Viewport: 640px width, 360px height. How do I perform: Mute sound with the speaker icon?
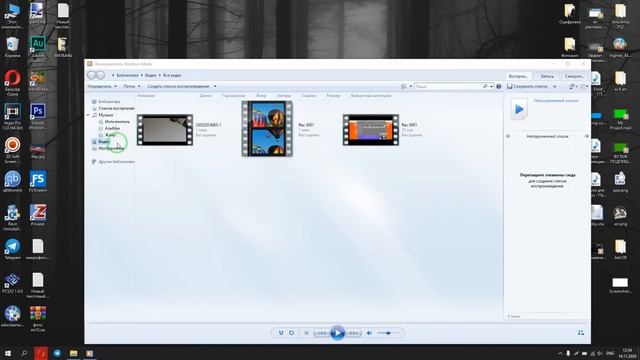point(369,333)
